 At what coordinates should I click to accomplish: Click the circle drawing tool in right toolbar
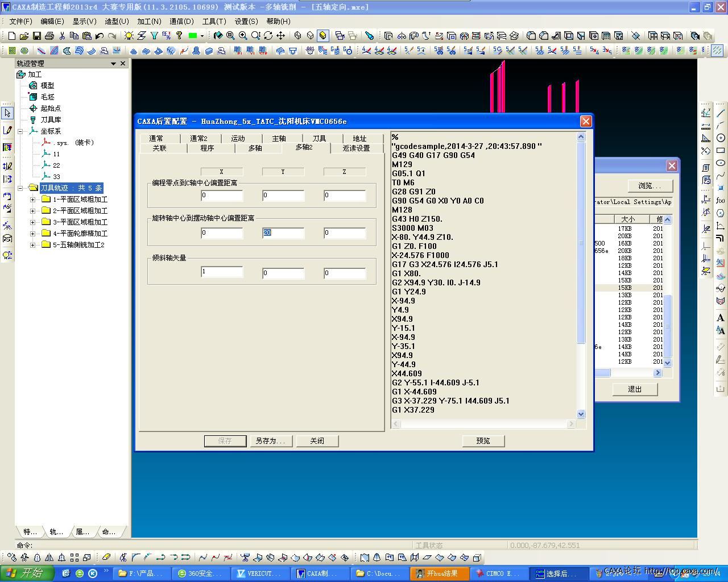721,138
